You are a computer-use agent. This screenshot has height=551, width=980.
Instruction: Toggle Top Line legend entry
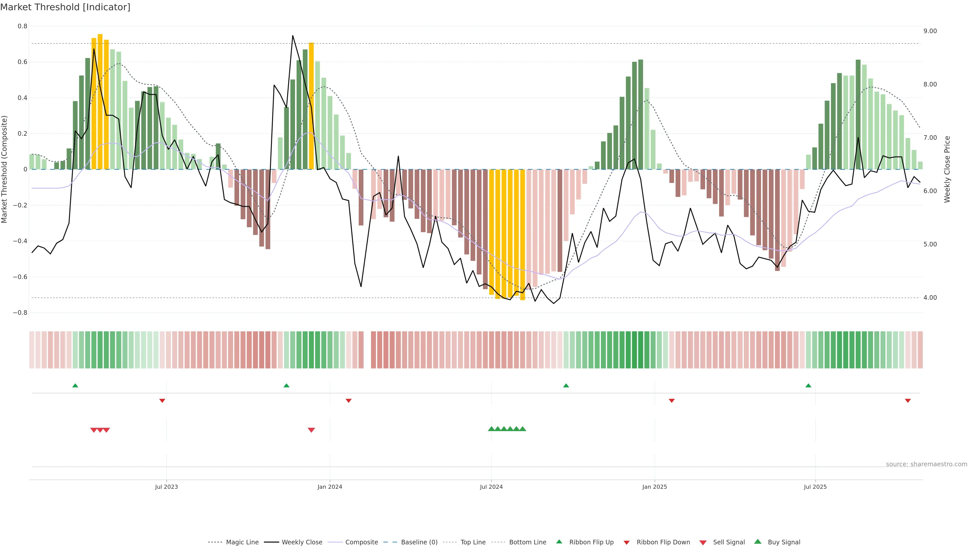[x=473, y=542]
